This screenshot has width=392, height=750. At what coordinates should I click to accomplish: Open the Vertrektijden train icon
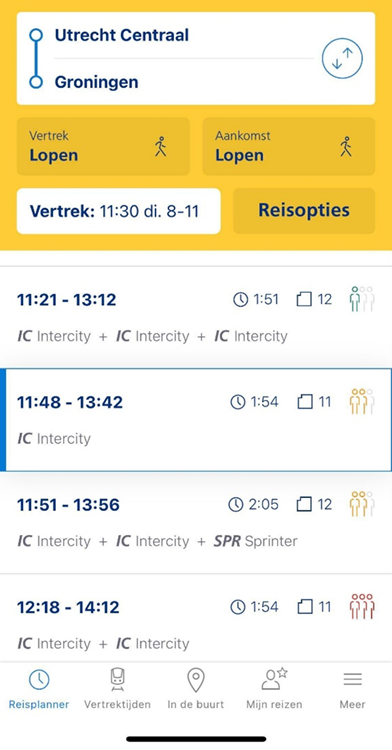click(117, 680)
